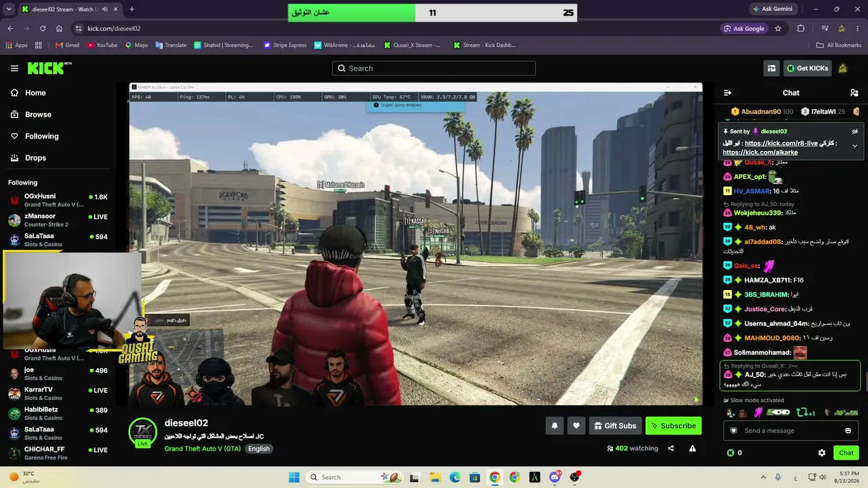Open OBS Studio from the taskbar
The width and height of the screenshot is (868, 488).
[574, 477]
